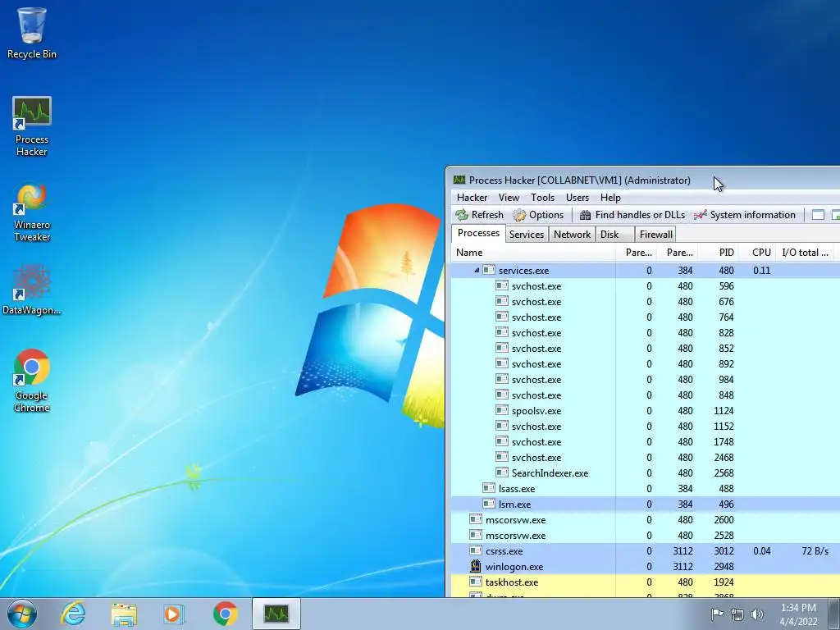Open the Users menu
840x630 pixels.
point(577,198)
